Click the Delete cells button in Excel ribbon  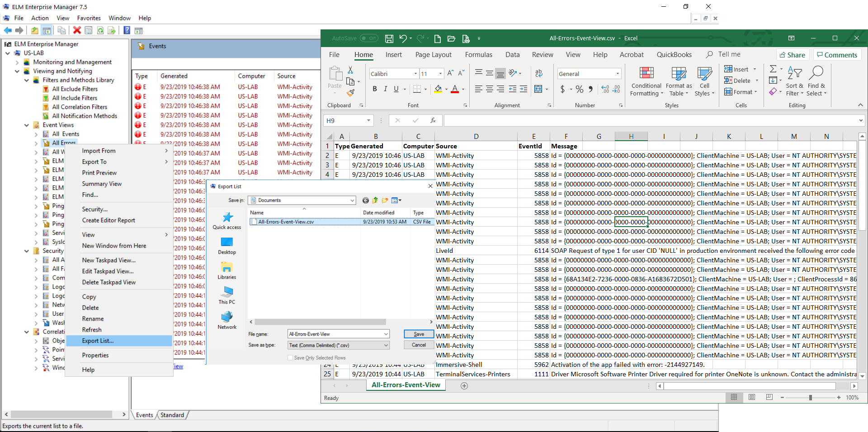tap(737, 81)
